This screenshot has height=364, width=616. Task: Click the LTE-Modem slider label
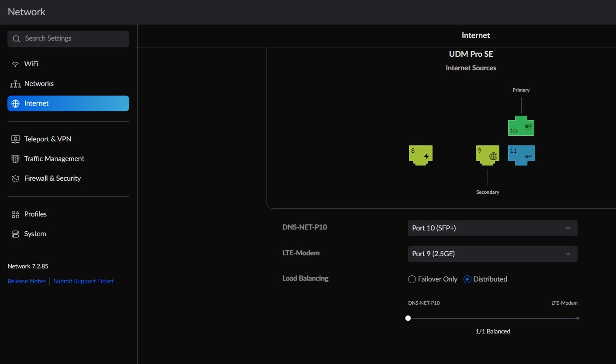click(x=564, y=303)
